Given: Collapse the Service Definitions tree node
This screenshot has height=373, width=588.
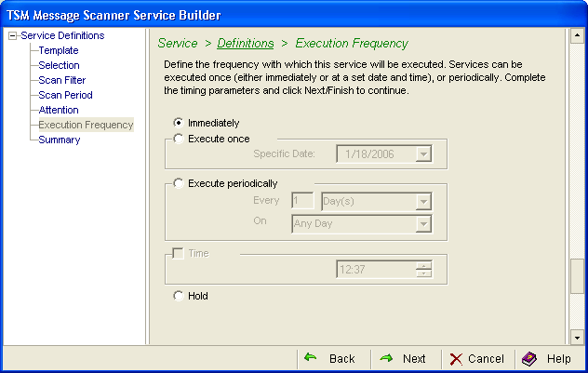Looking at the screenshot, I should click(13, 36).
